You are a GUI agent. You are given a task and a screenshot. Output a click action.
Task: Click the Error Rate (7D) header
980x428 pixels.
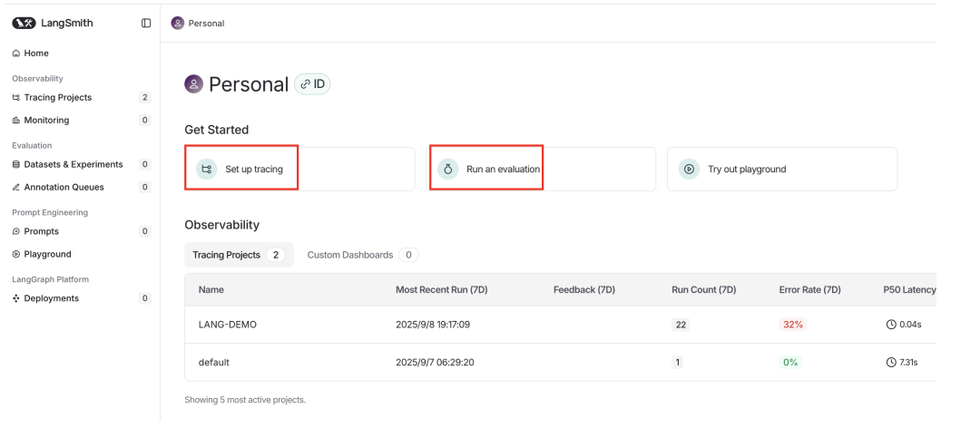click(810, 290)
